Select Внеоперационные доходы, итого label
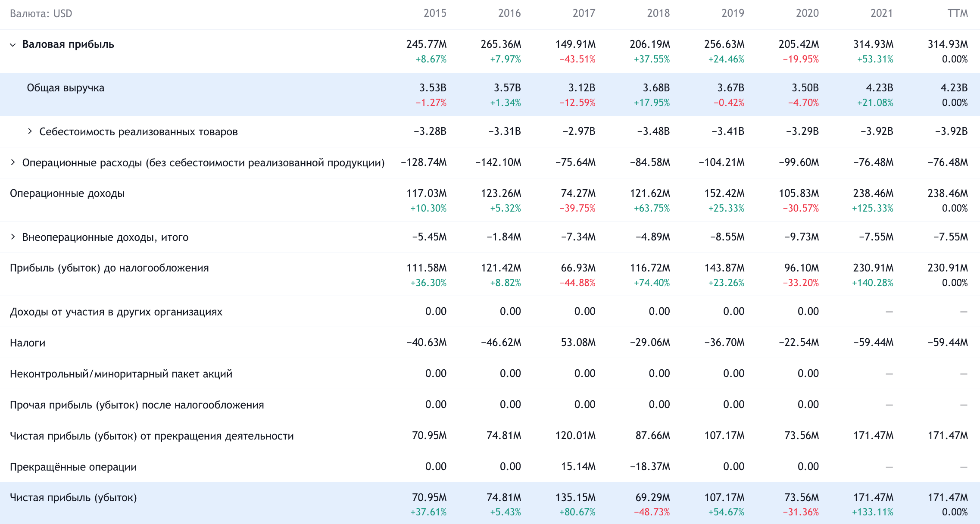 tap(105, 237)
